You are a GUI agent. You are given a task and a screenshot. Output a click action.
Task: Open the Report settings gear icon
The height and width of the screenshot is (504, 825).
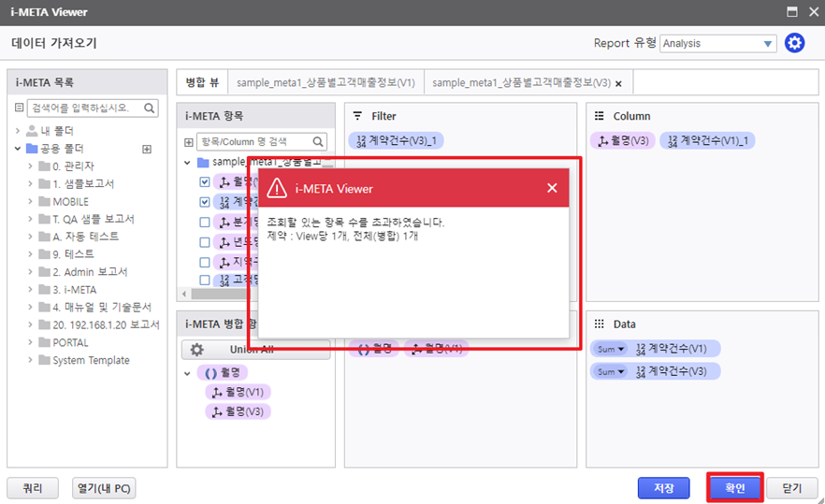(794, 43)
